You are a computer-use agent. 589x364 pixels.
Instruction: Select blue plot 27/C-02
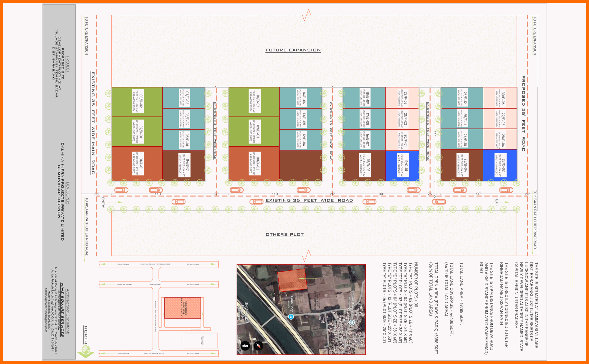click(500, 166)
